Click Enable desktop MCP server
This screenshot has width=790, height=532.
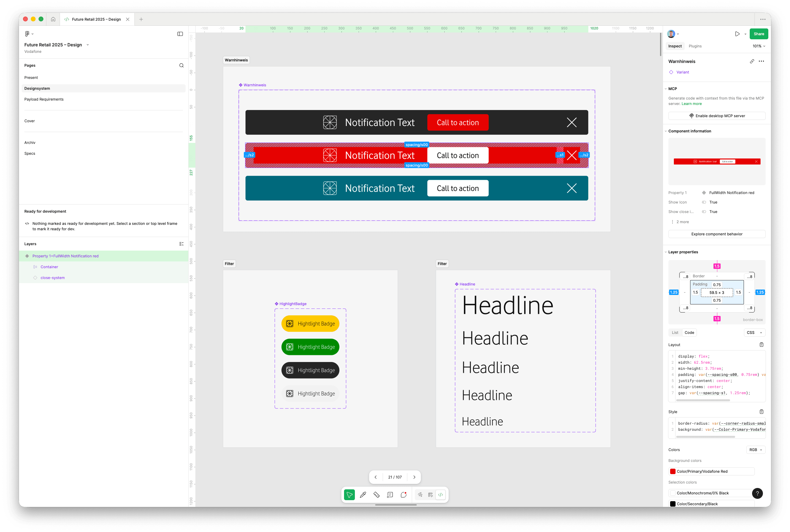[x=717, y=116]
